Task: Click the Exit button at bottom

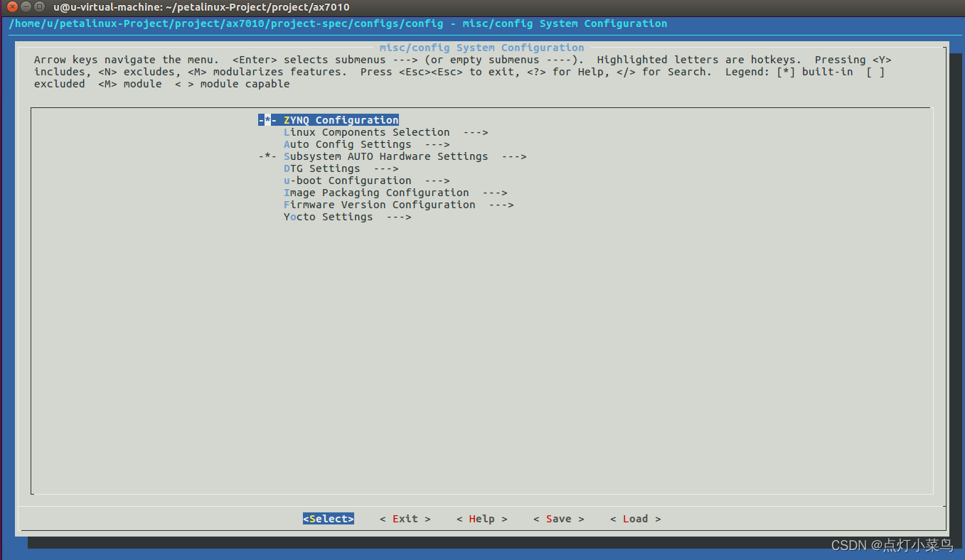Action: (405, 519)
